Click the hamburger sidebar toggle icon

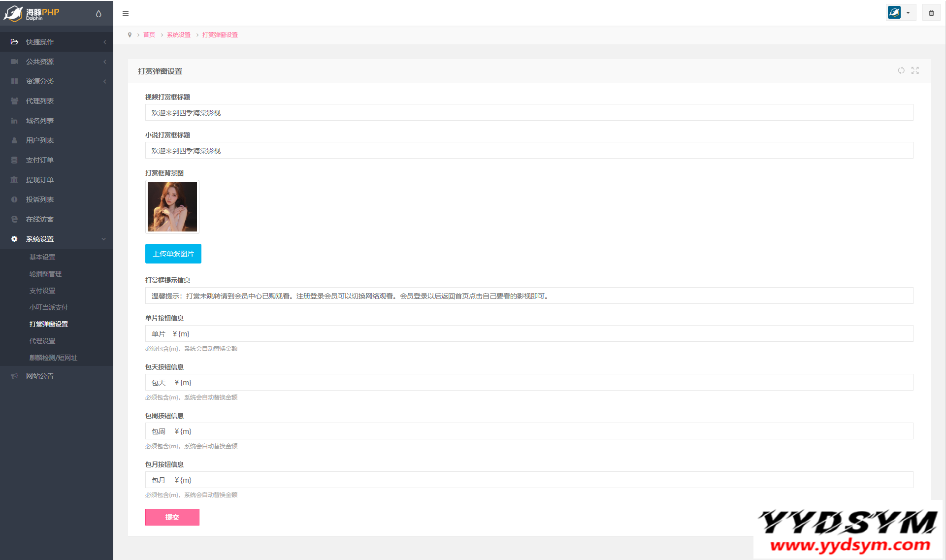click(126, 13)
